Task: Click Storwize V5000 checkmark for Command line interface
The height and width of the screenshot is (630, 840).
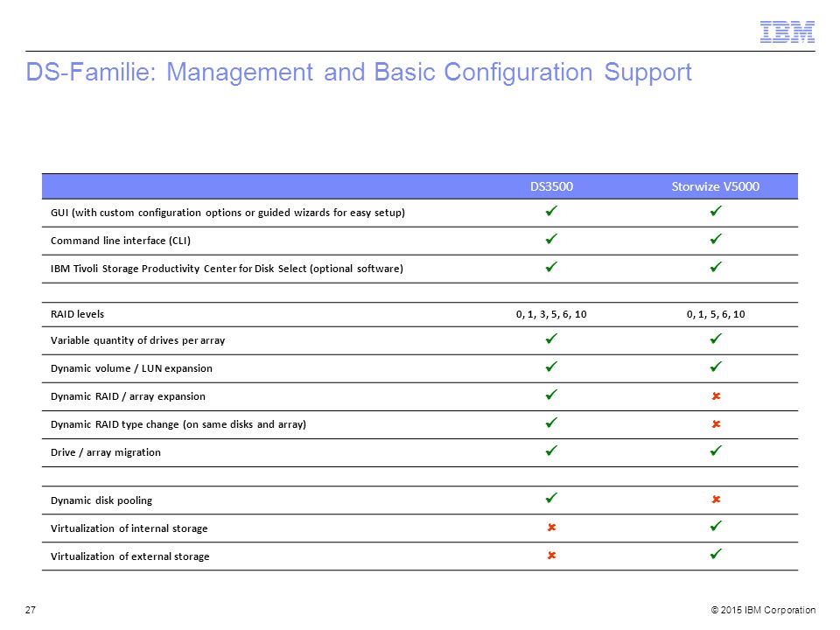Action: point(716,238)
